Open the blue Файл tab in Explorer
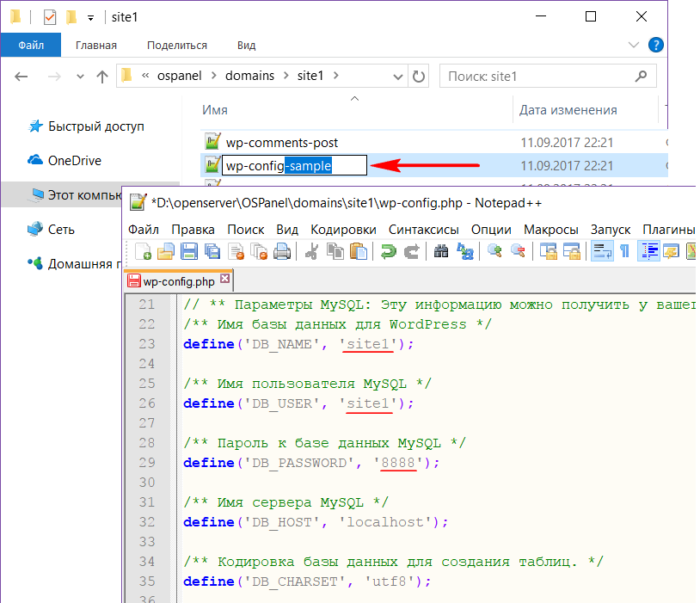 (x=31, y=45)
